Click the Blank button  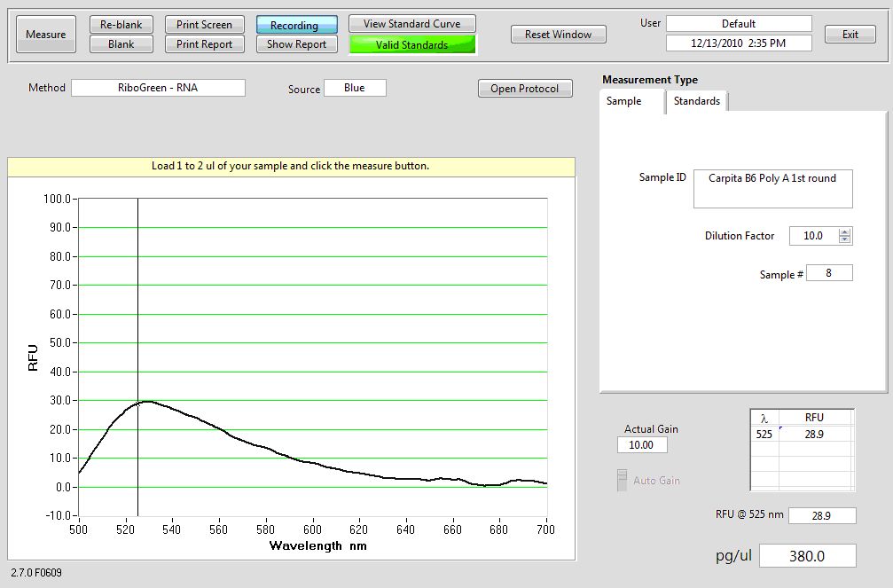pyautogui.click(x=121, y=44)
